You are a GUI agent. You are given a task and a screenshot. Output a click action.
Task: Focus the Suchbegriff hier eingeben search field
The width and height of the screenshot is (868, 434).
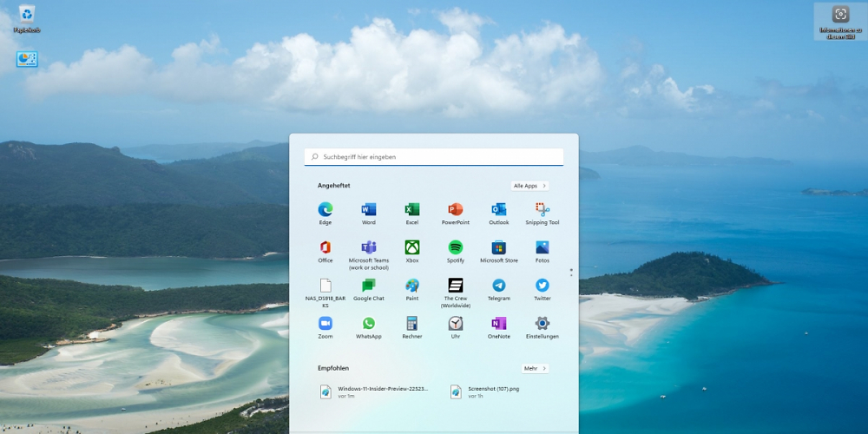pyautogui.click(x=433, y=156)
